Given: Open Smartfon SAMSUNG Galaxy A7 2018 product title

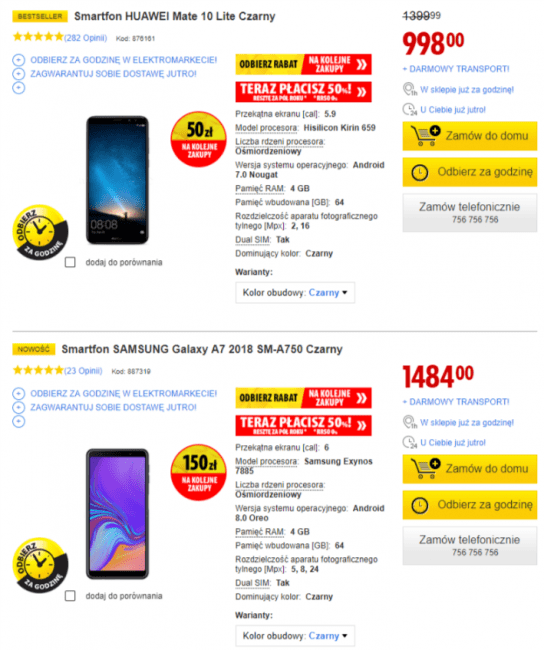Looking at the screenshot, I should click(x=202, y=349).
